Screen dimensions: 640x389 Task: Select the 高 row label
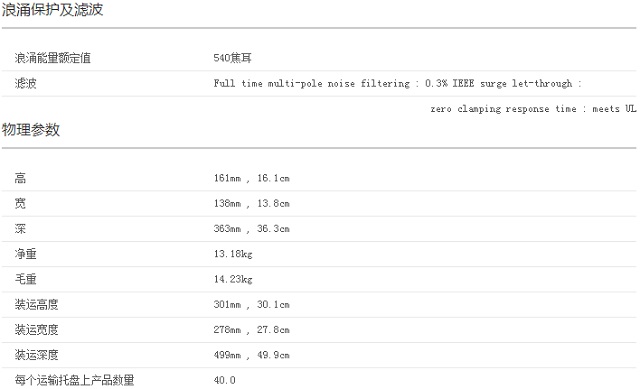(20, 178)
